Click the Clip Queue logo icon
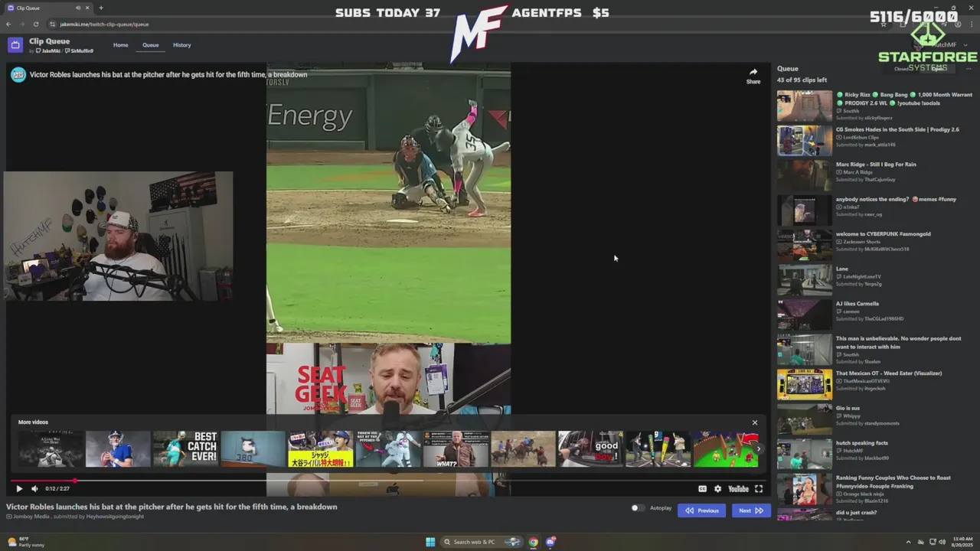This screenshot has width=980, height=551. [x=15, y=45]
